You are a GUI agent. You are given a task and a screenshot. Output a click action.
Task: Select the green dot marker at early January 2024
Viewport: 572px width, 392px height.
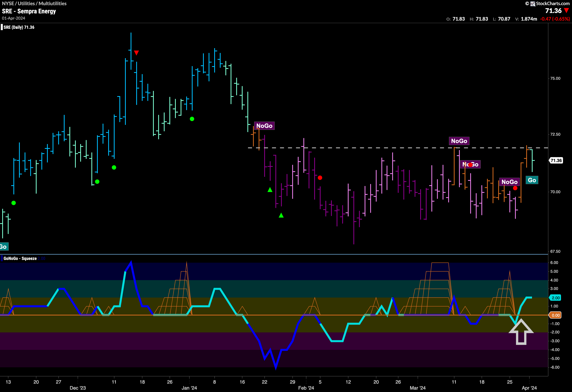coord(192,119)
